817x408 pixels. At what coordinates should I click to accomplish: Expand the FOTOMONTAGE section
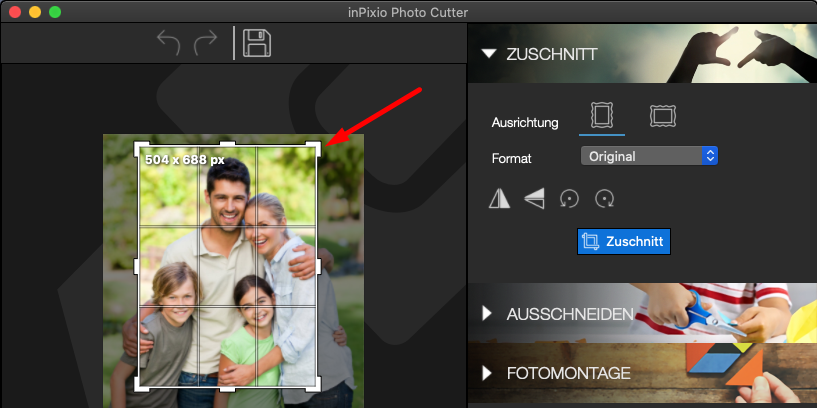click(x=487, y=373)
